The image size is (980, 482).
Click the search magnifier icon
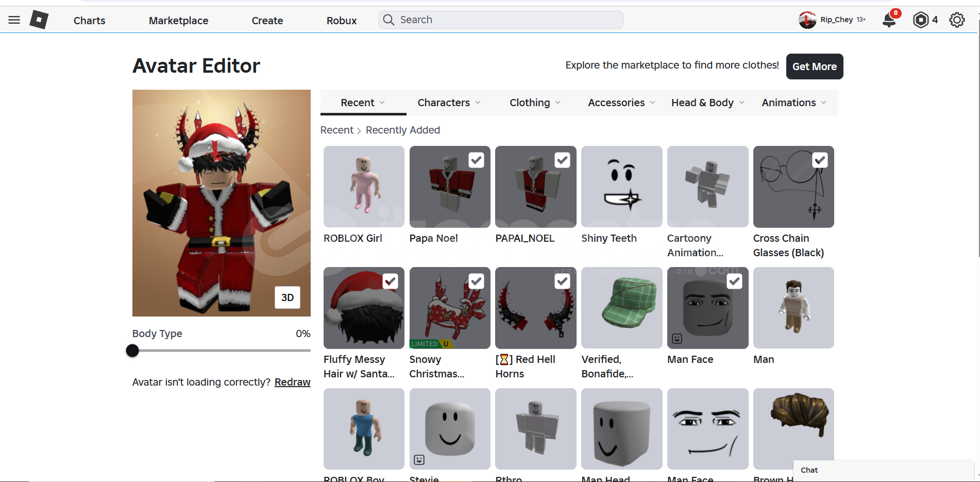pyautogui.click(x=389, y=20)
